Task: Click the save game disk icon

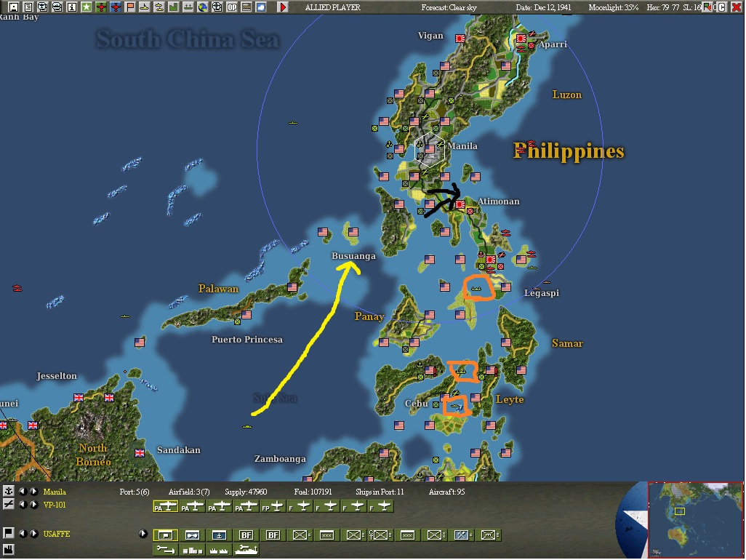Action: (x=13, y=7)
